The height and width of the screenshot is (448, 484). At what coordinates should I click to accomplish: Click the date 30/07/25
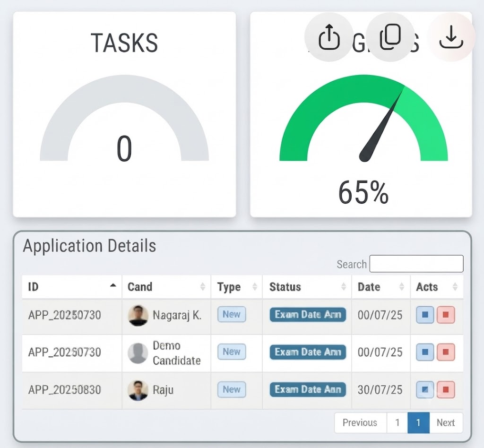click(380, 390)
